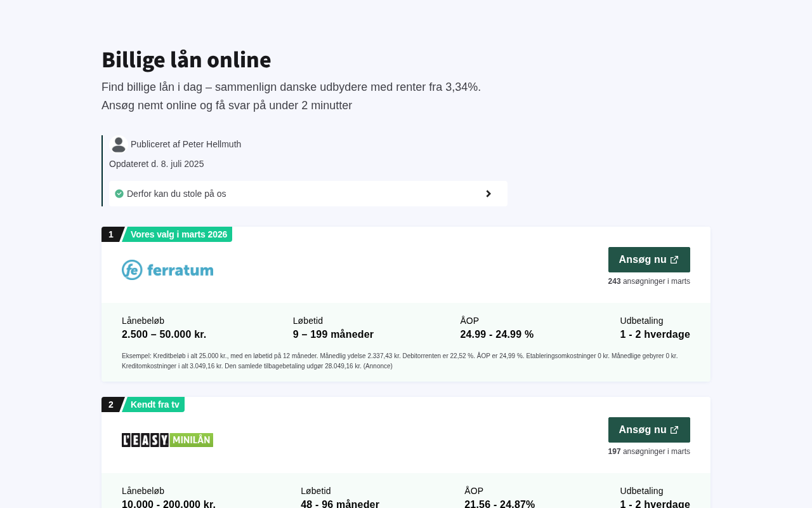Screen dimensions: 812x508
Task: Click external-link icon on Ferratum apply button
Action: (674, 260)
